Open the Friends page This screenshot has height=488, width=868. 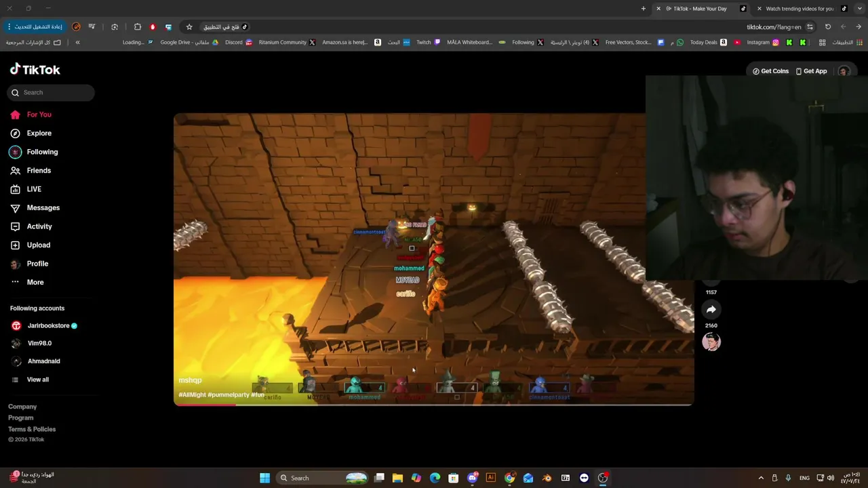point(31,171)
